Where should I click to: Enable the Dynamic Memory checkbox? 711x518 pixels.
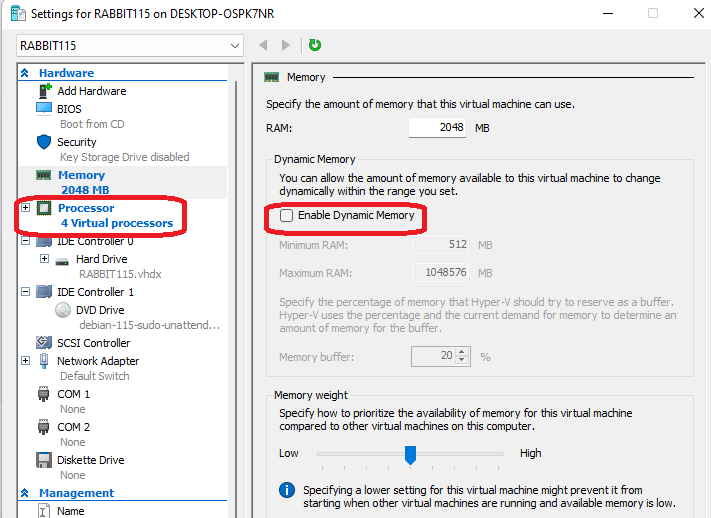pos(286,215)
